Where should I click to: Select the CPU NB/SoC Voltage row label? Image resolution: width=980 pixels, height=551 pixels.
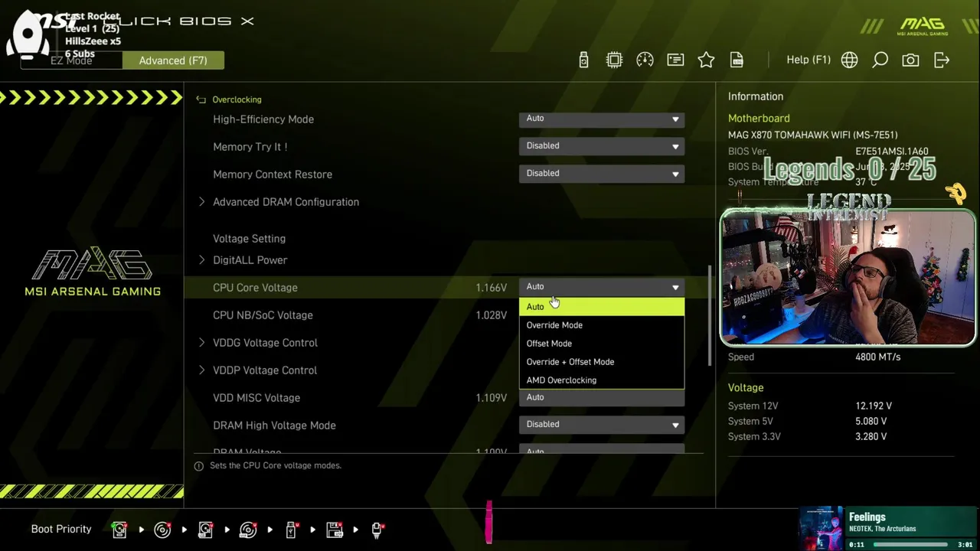263,315
